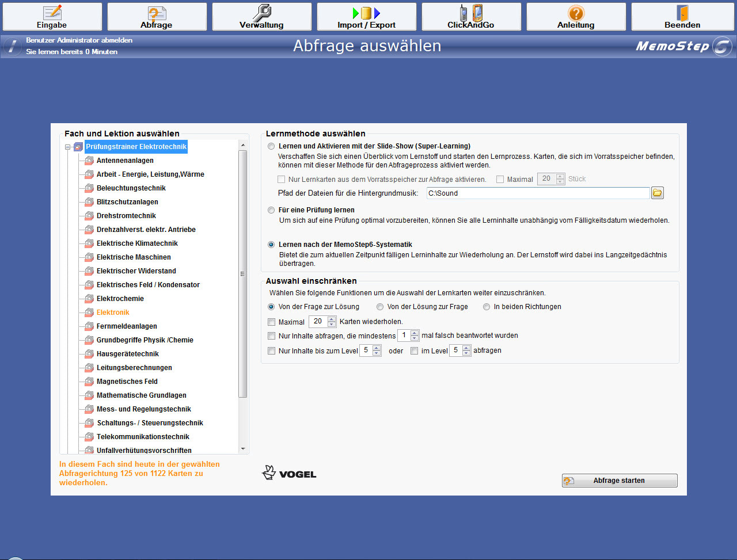Image resolution: width=737 pixels, height=560 pixels.
Task: Increase the Maximal Karten count spinner
Action: click(332, 319)
